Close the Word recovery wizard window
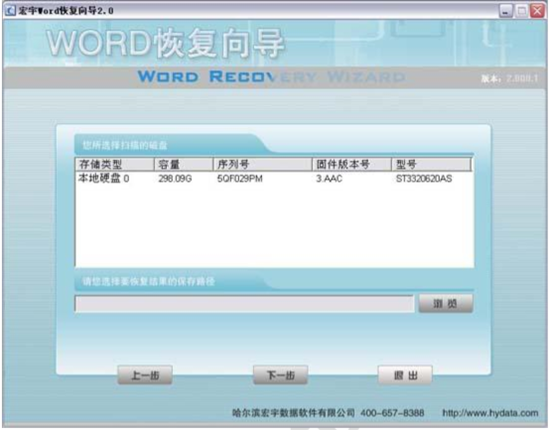550x430 pixels. 537,11
